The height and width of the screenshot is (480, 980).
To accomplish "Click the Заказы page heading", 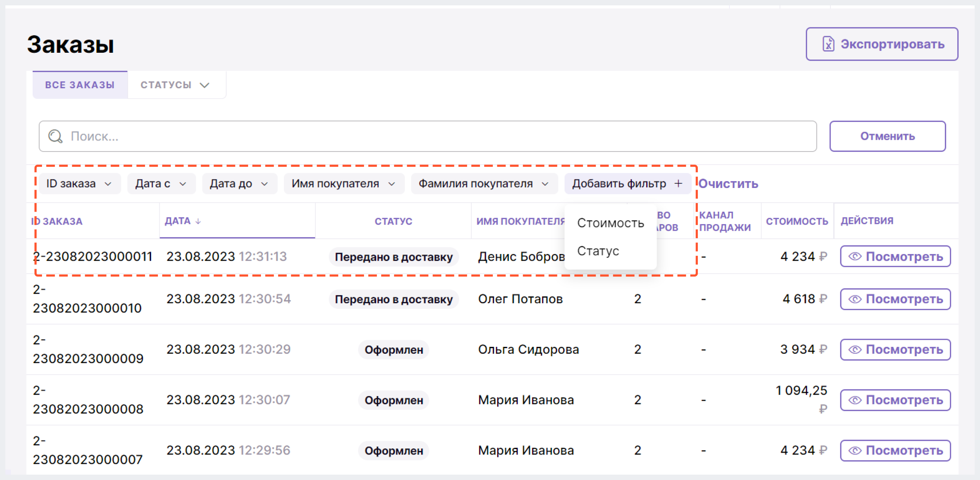I will click(70, 44).
